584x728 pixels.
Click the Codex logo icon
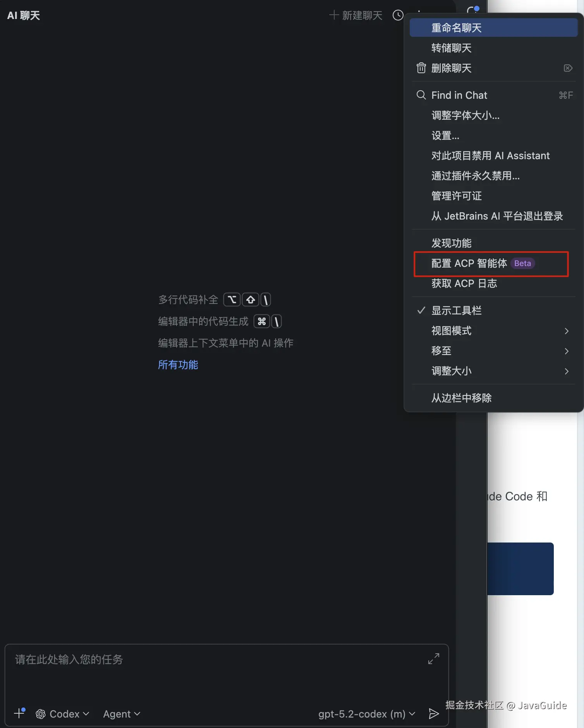coord(41,714)
